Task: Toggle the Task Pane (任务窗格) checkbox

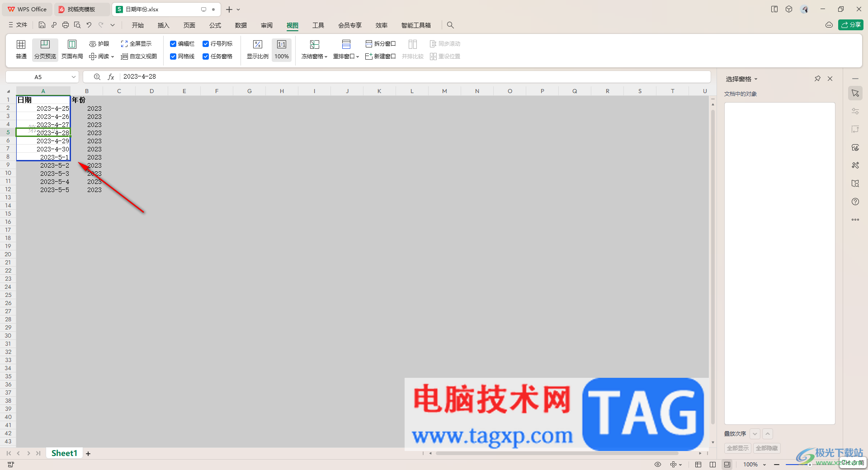Action: [x=206, y=56]
